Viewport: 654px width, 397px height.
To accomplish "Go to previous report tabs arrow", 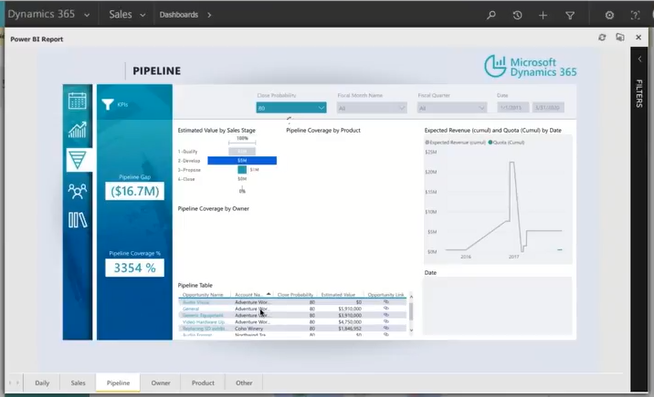I will [10, 382].
